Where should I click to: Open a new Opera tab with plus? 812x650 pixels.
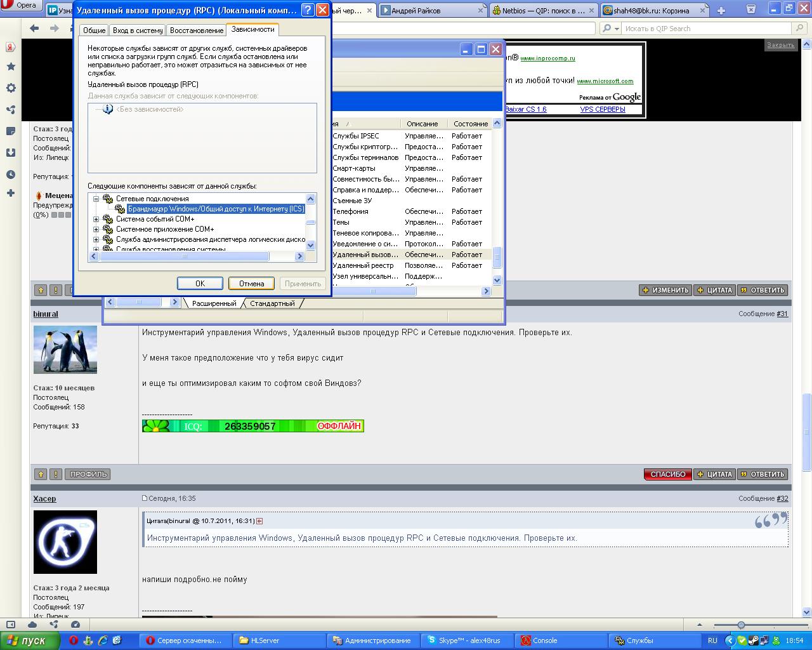(721, 11)
